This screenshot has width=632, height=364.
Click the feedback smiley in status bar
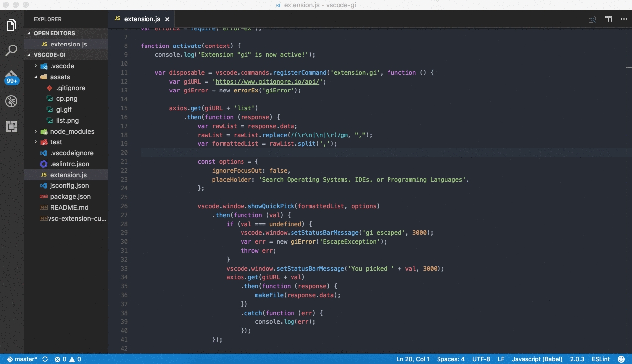pos(622,359)
